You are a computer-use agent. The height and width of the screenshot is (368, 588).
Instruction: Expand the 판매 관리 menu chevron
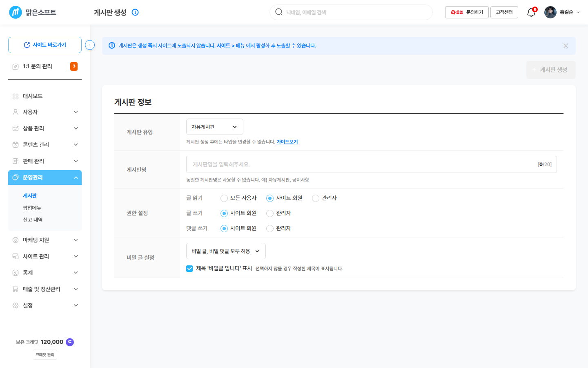(76, 161)
